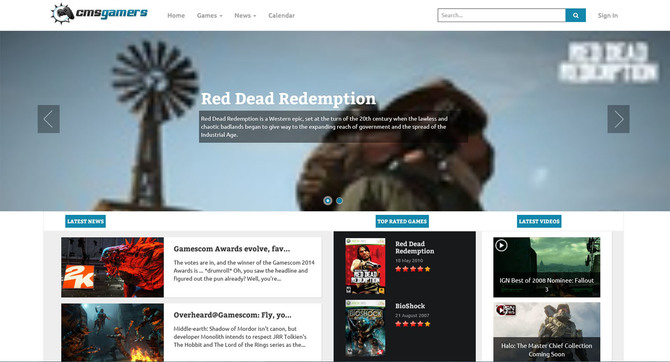Click the Middle-earth Shadow of Mordor excerpt
The image size is (670, 362).
point(240,337)
